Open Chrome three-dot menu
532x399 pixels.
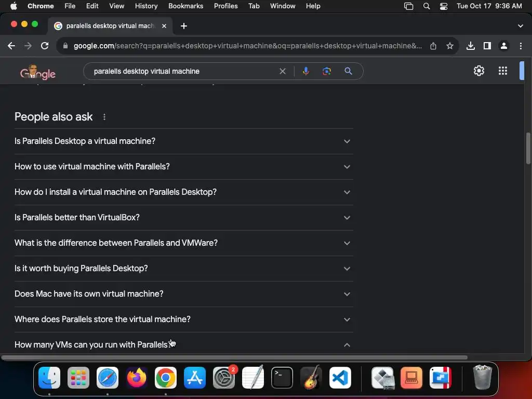pyautogui.click(x=521, y=46)
